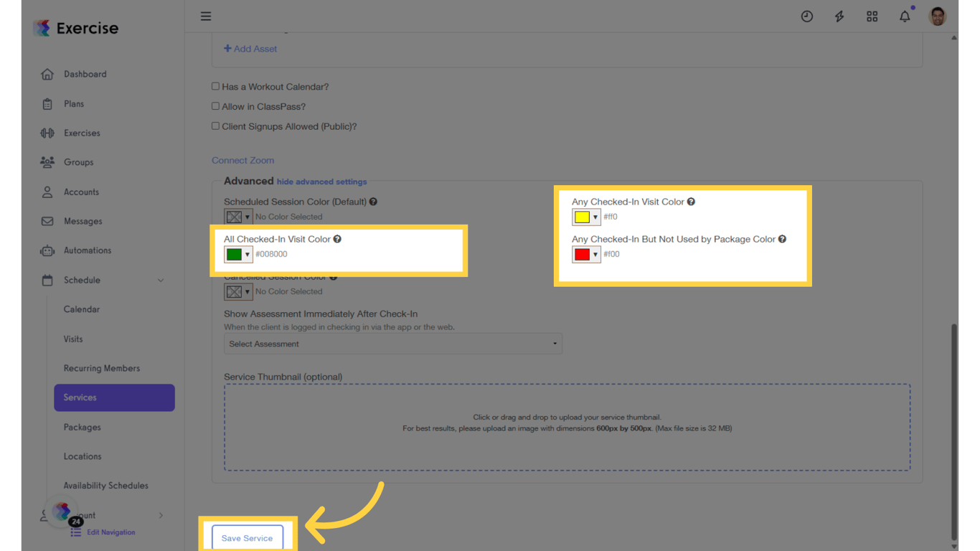Screen dimensions: 980x551
Task: Click help icon beside Not Used by Package Color
Action: coord(782,239)
